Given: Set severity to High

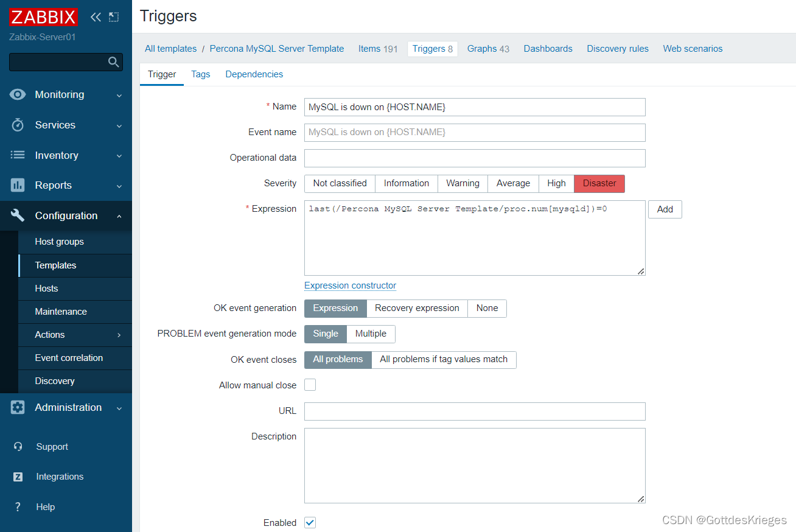Looking at the screenshot, I should [x=556, y=184].
